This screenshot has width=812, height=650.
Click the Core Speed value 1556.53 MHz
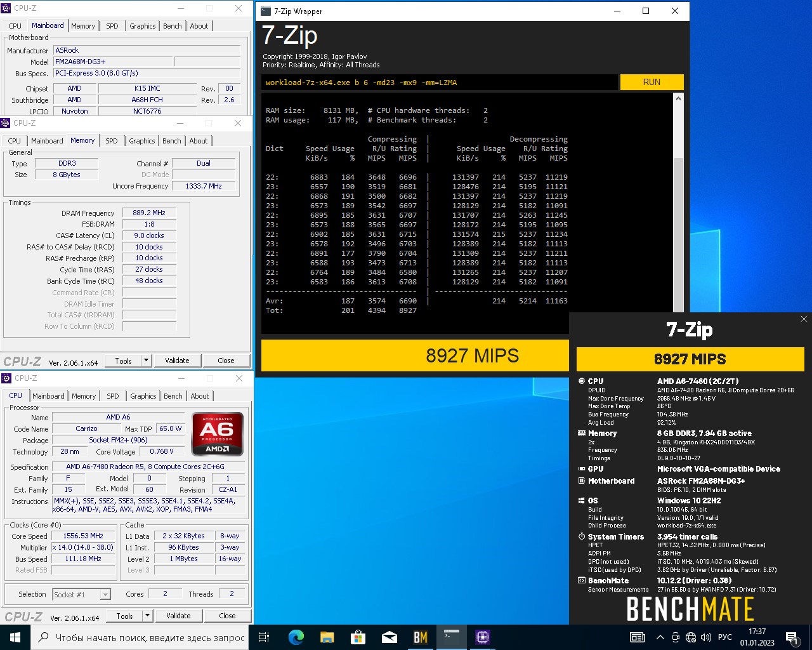pos(83,536)
